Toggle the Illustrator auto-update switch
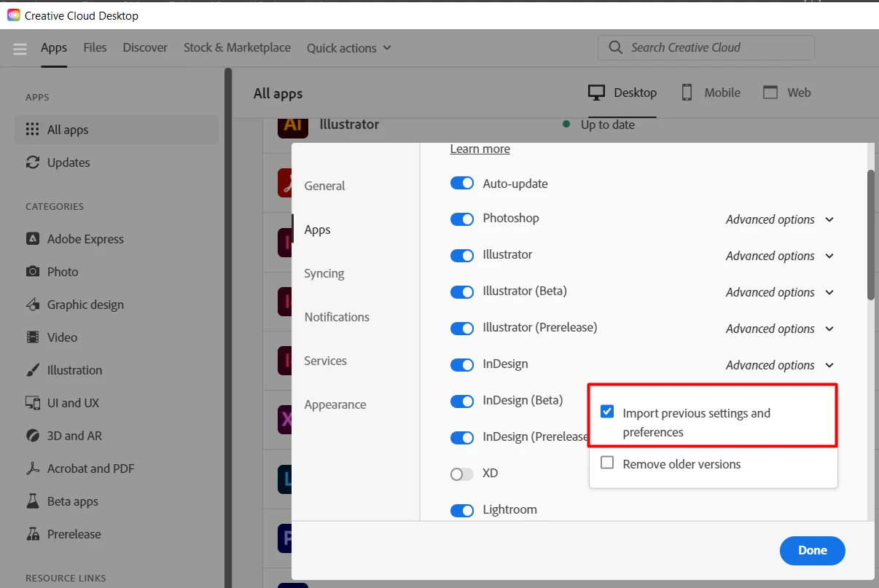879x588 pixels. click(462, 256)
